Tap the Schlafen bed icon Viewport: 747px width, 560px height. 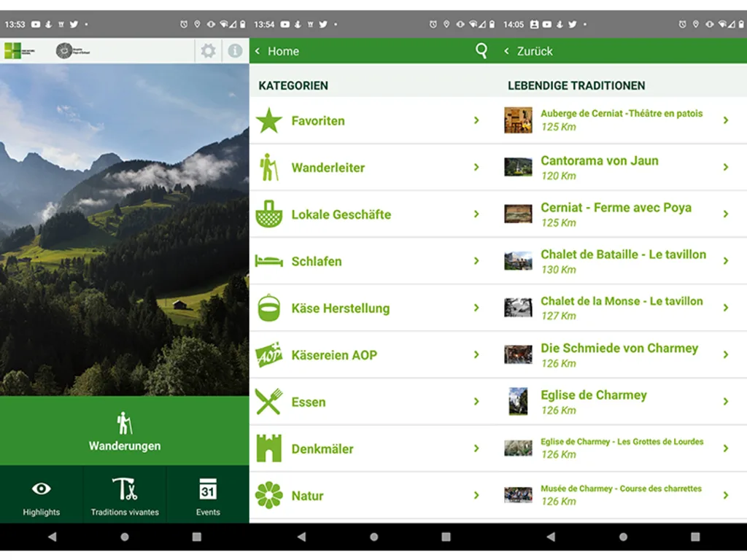pos(270,261)
